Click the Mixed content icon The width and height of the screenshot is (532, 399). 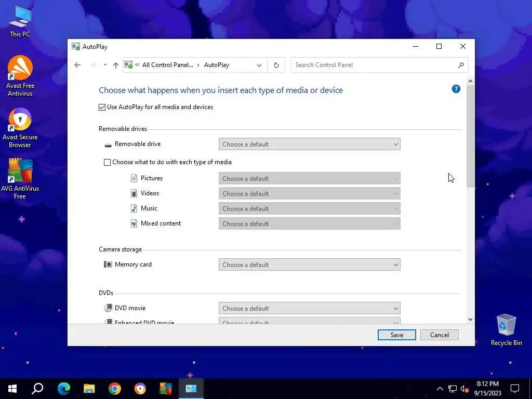click(134, 223)
